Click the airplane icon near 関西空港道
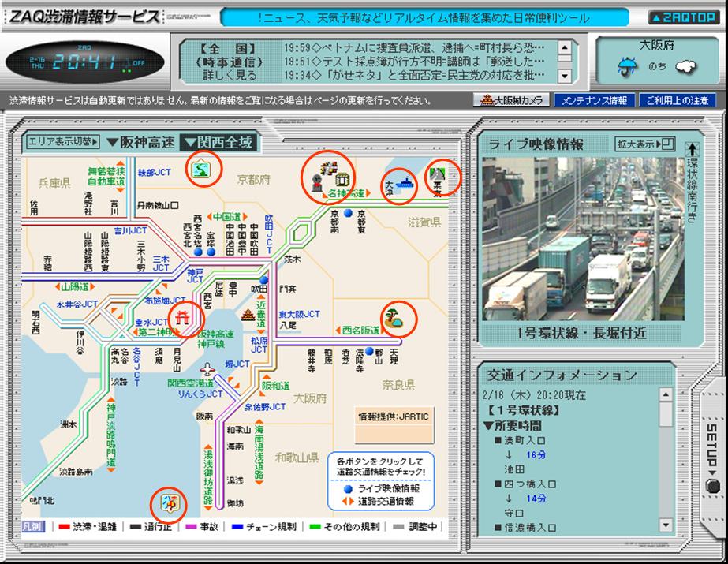Screen dimensions: 728x564 point(207,370)
